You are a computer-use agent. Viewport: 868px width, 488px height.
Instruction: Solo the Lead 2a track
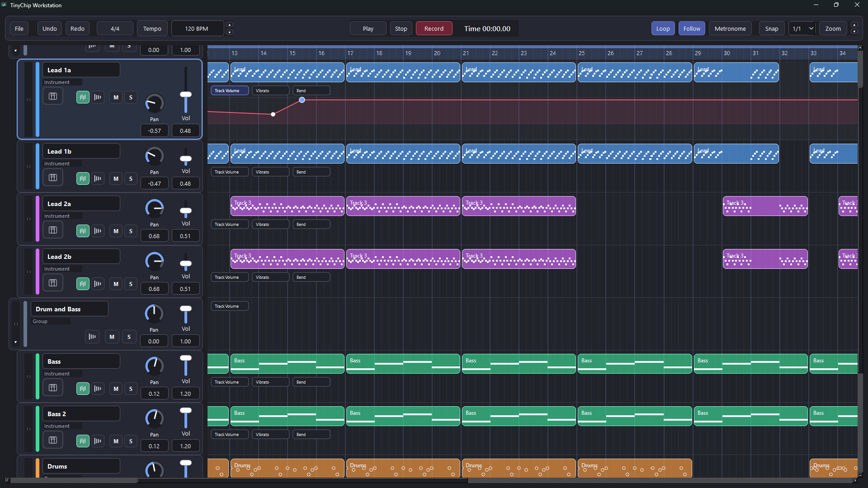coord(131,231)
